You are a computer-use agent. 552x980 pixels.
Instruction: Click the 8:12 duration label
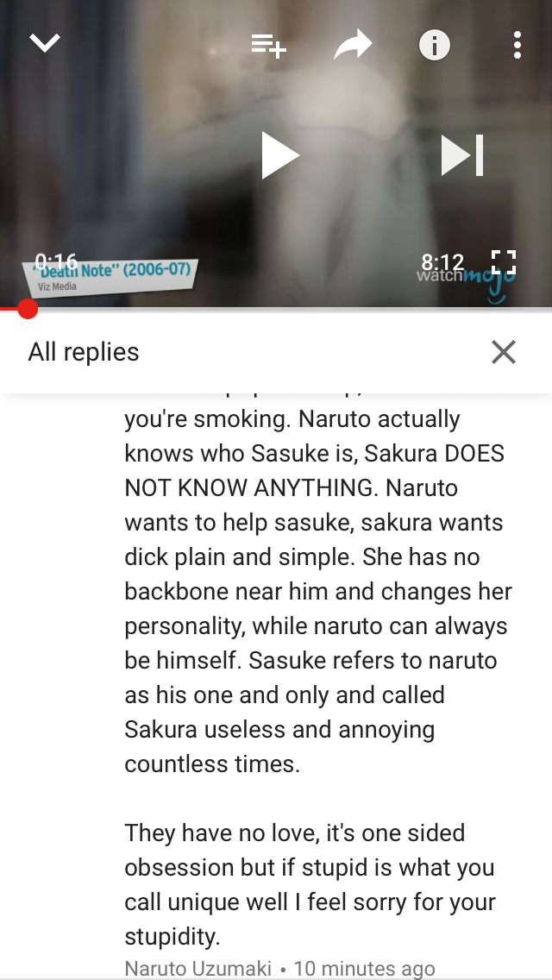pyautogui.click(x=442, y=262)
